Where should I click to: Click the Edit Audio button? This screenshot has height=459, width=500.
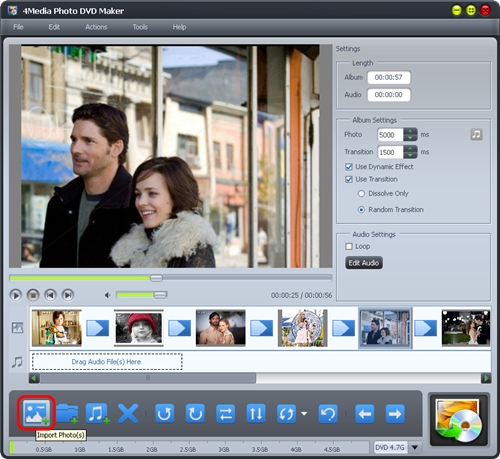[x=364, y=263]
